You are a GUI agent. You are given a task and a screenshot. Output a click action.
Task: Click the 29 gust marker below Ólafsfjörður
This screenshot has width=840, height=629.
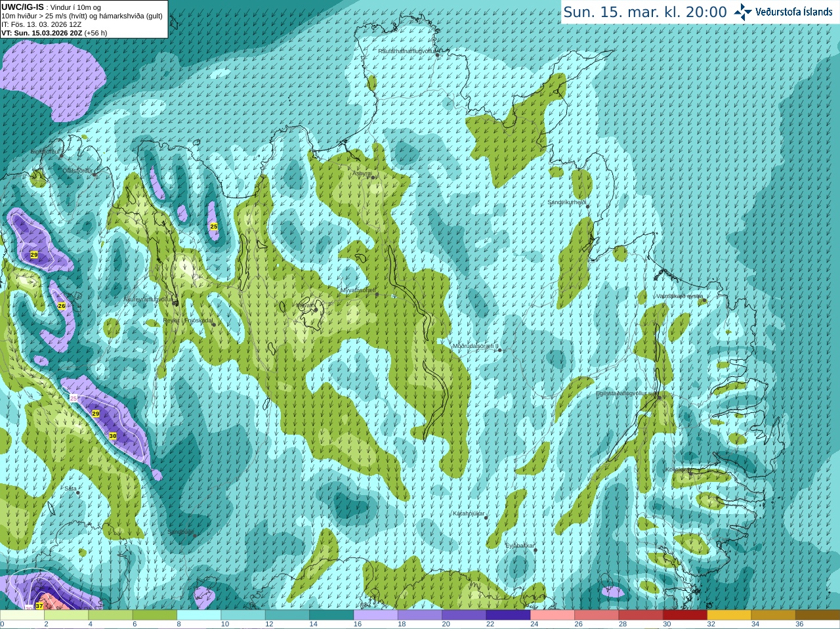click(x=34, y=254)
